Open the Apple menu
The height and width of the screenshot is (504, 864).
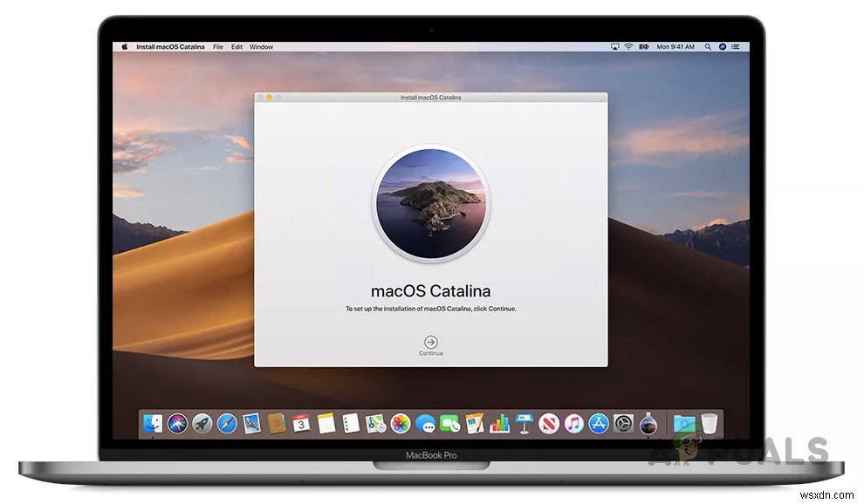coord(124,46)
